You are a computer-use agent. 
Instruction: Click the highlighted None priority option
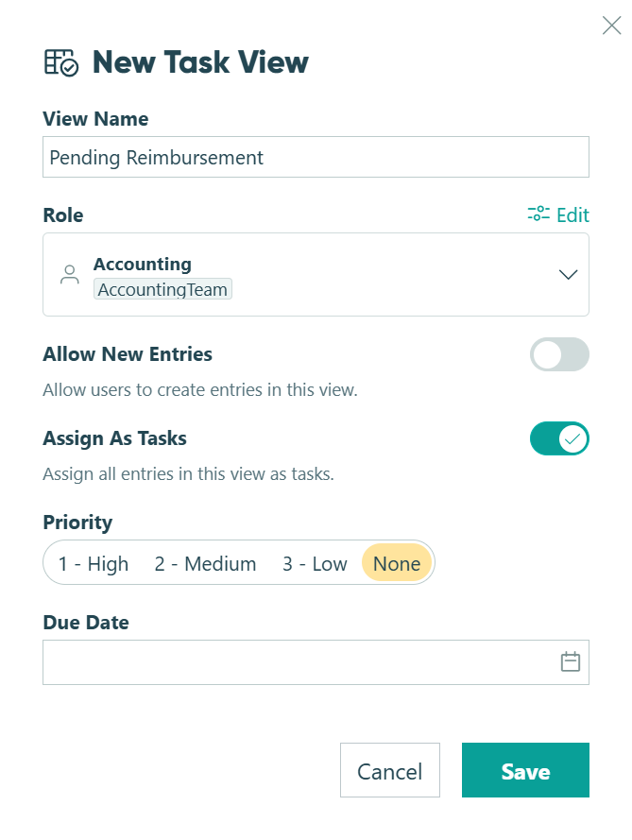tap(396, 563)
